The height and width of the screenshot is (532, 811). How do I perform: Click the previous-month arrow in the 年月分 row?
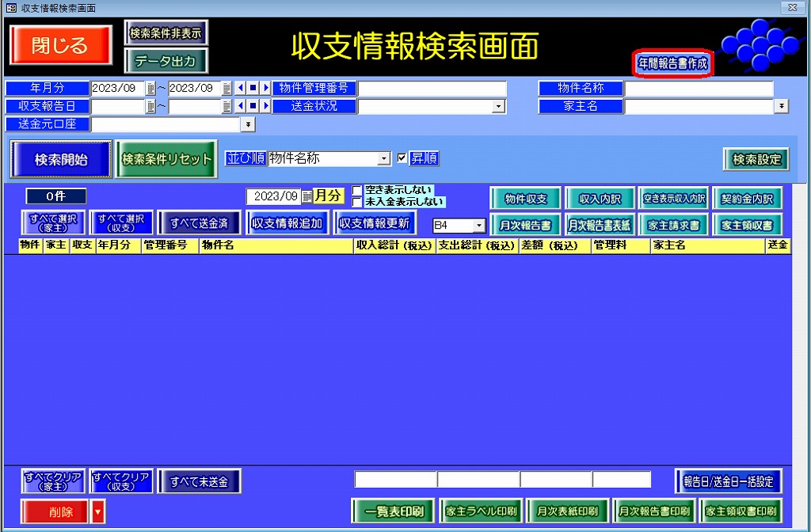tap(240, 89)
